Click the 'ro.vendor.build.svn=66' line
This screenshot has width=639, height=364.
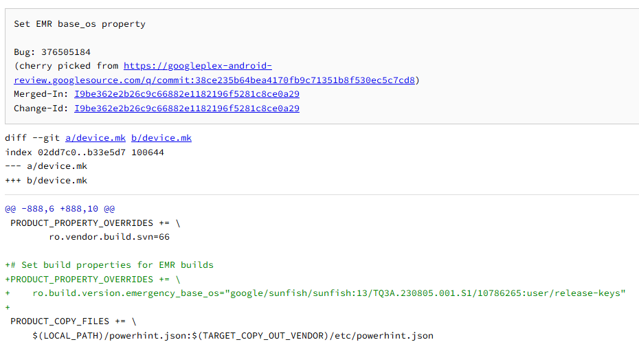(109, 237)
